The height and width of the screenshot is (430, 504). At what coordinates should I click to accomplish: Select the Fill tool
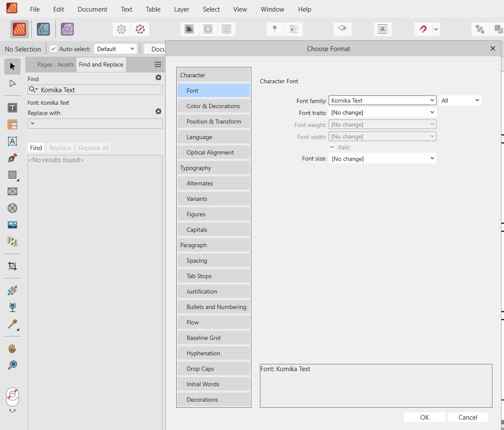click(12, 291)
